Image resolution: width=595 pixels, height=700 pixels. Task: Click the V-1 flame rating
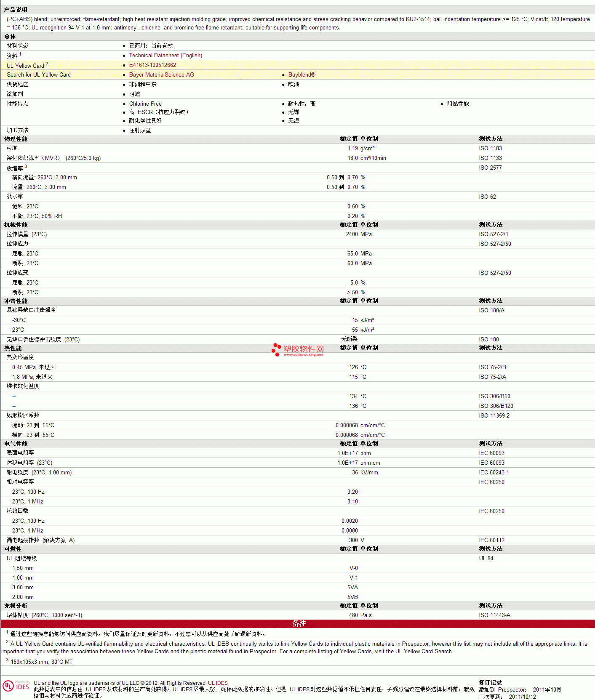(x=354, y=578)
